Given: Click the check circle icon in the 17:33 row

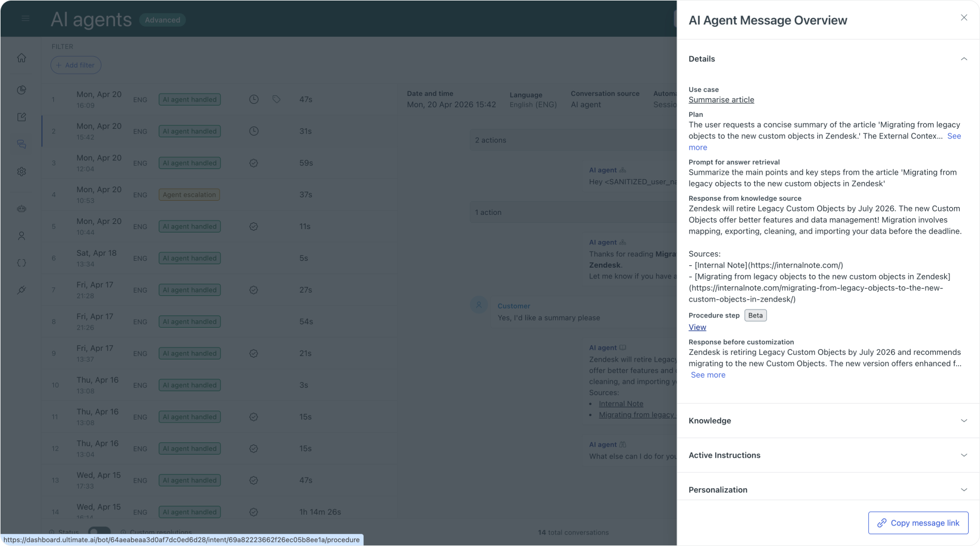Looking at the screenshot, I should tap(254, 480).
